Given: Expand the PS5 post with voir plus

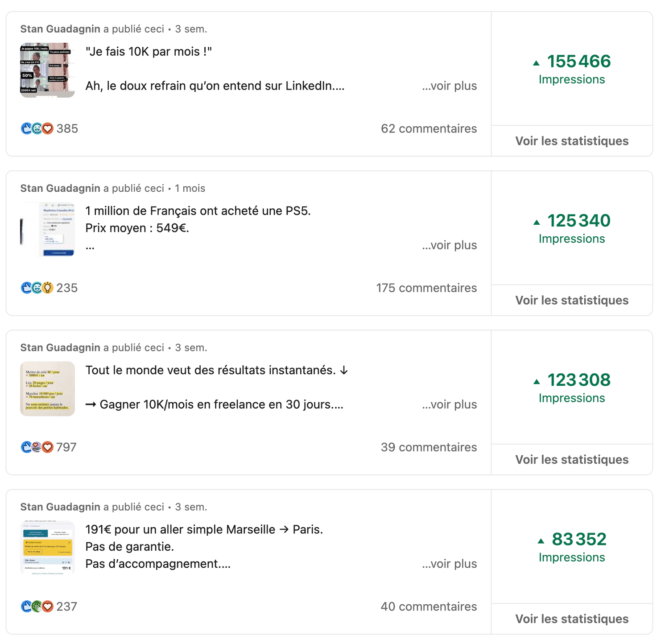Looking at the screenshot, I should tap(449, 245).
